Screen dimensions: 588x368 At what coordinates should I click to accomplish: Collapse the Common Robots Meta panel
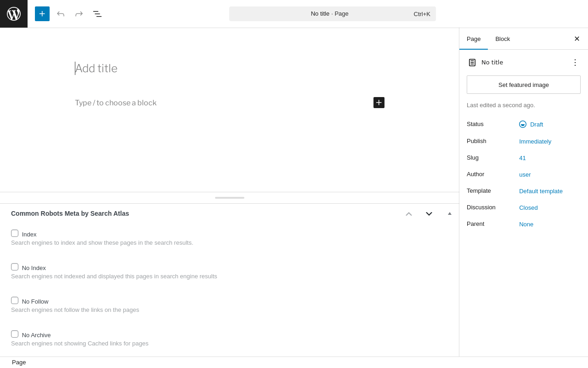click(450, 213)
